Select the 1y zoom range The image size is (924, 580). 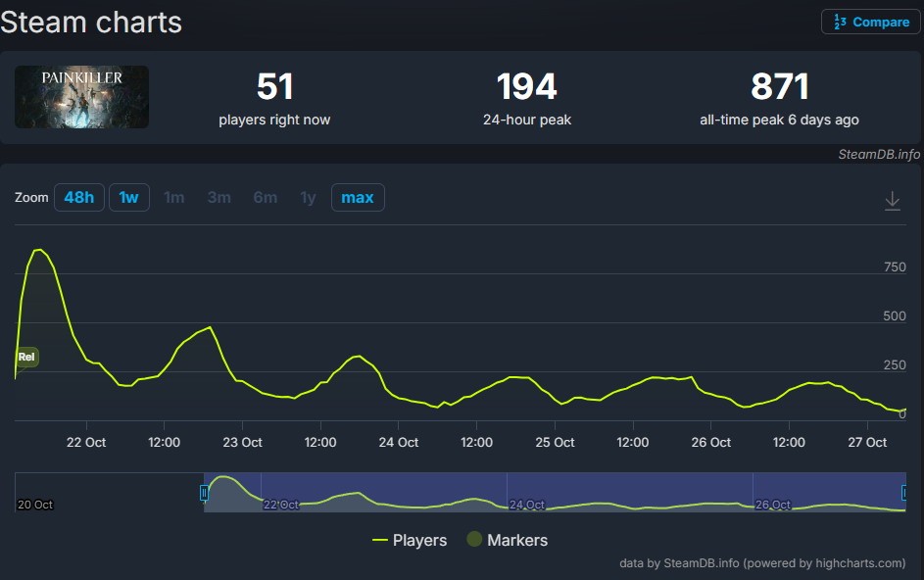click(x=307, y=197)
